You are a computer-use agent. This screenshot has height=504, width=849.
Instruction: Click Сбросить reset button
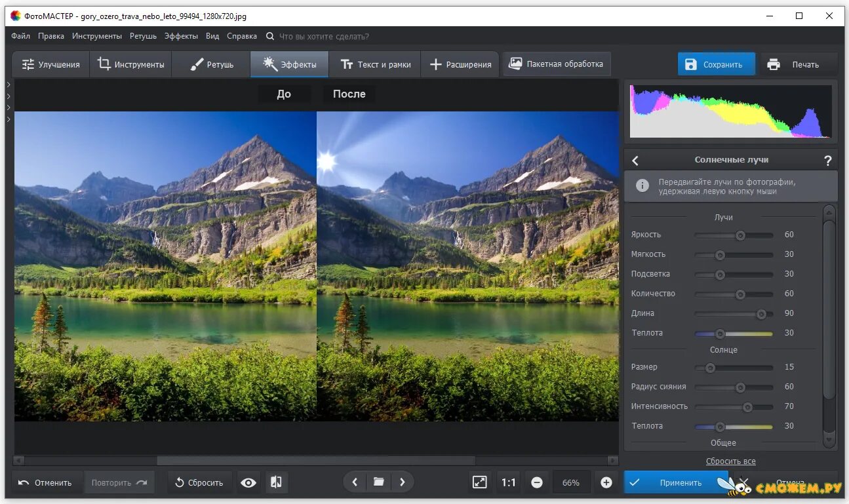pos(199,482)
